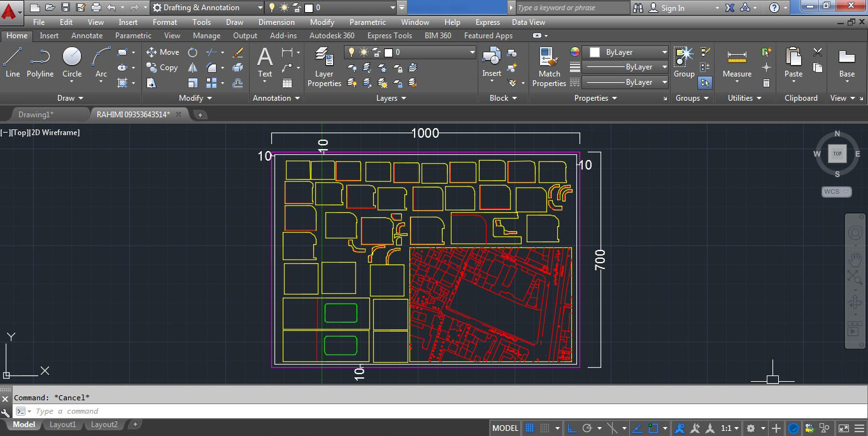Click the Offset tool icon
Image resolution: width=868 pixels, height=436 pixels.
(x=238, y=83)
